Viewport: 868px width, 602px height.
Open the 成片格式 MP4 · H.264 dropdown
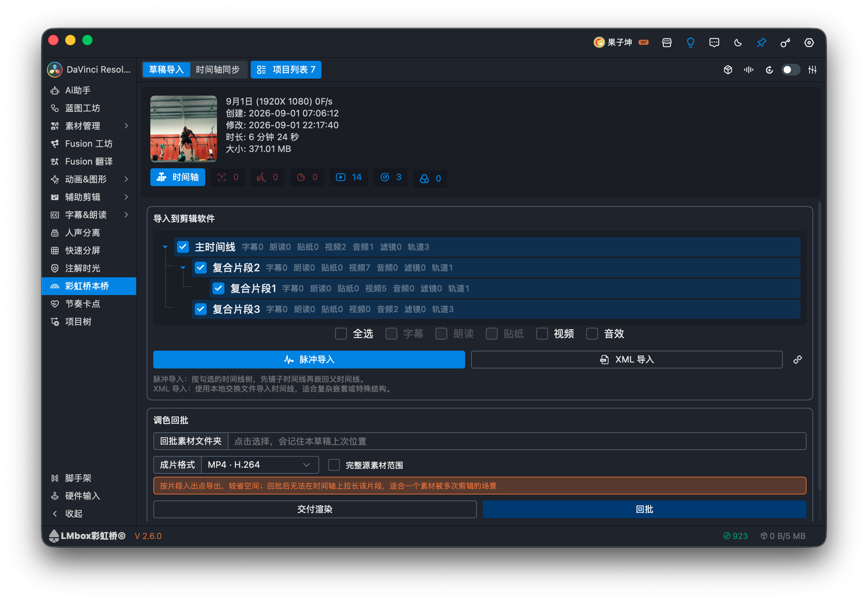coord(260,465)
